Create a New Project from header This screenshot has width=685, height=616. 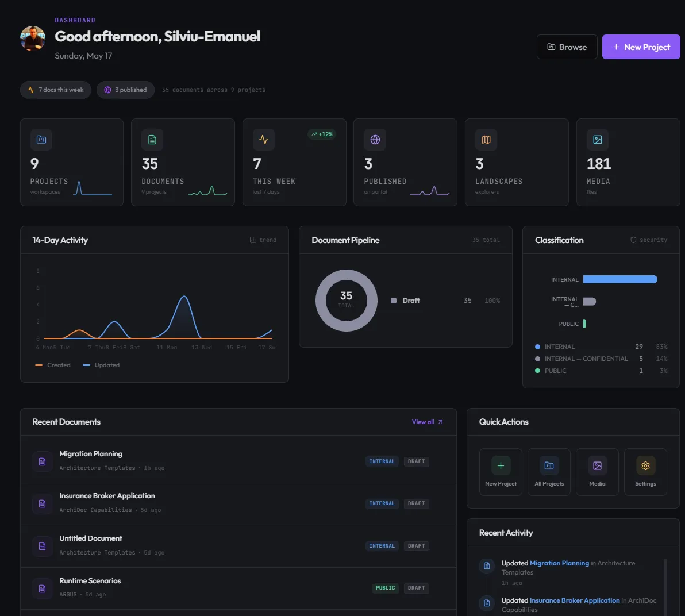pyautogui.click(x=641, y=47)
